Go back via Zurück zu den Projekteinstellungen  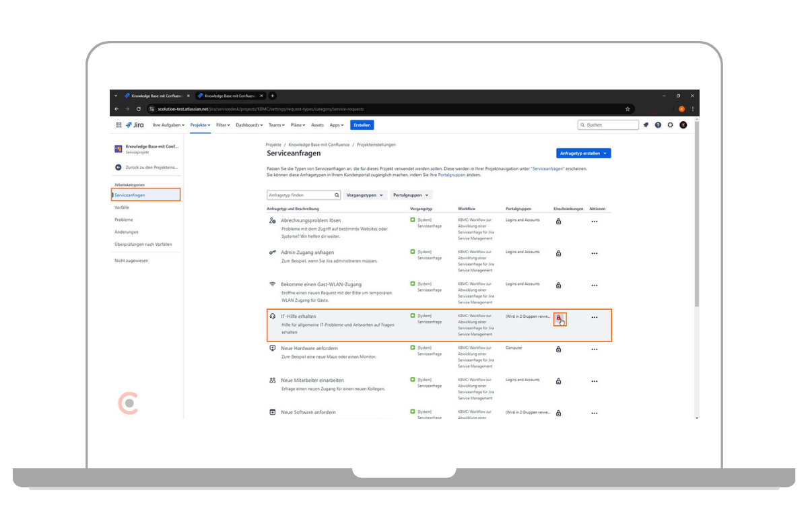(146, 167)
